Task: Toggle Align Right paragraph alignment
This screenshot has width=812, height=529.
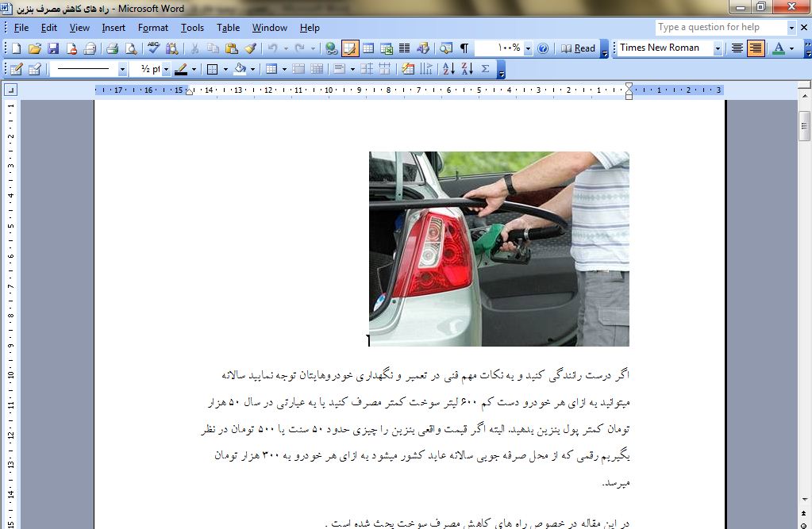Action: tap(755, 48)
